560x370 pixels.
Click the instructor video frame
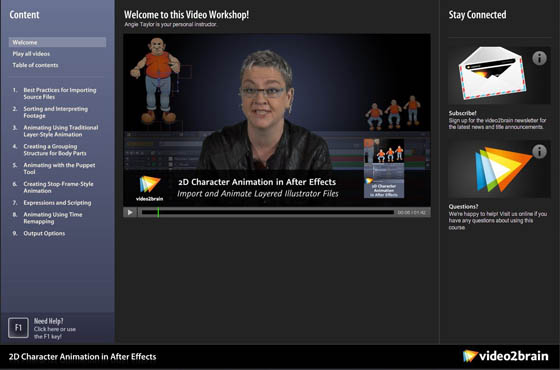pyautogui.click(x=277, y=120)
